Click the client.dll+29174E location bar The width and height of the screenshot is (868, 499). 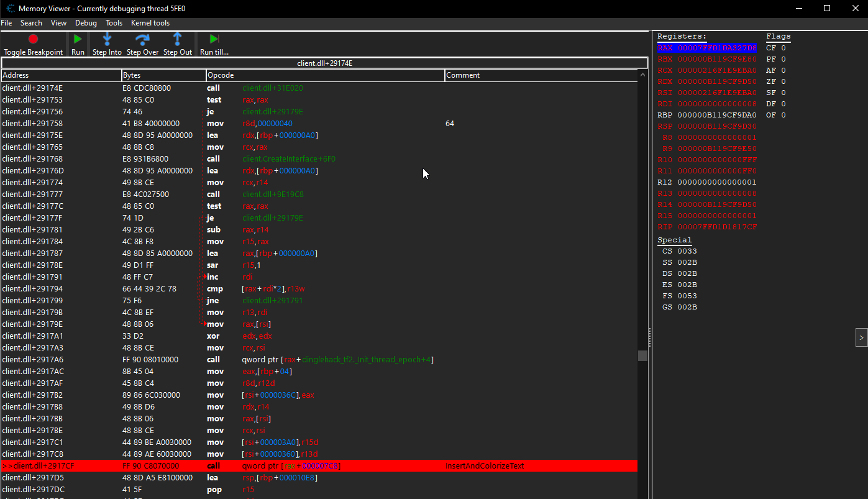click(x=324, y=63)
